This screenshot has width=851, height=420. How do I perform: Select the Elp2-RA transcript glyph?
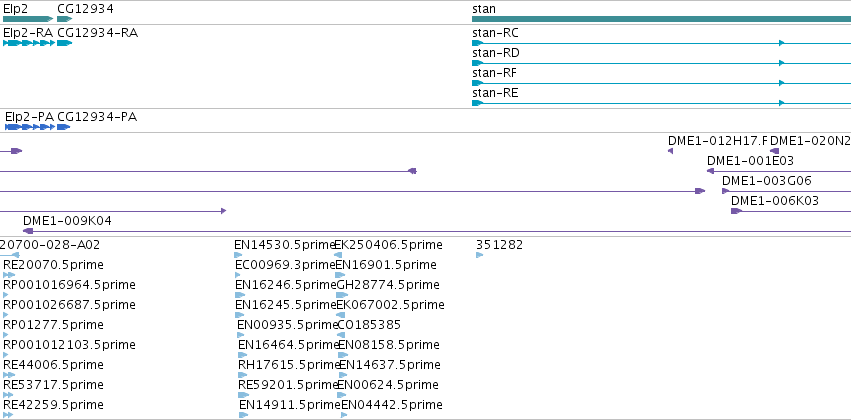click(29, 43)
